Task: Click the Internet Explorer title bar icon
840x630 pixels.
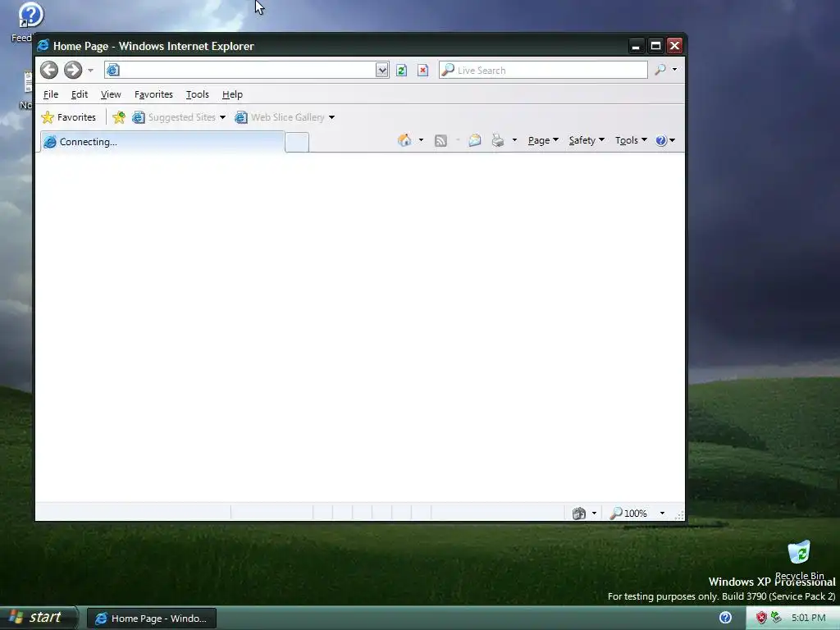Action: point(43,46)
